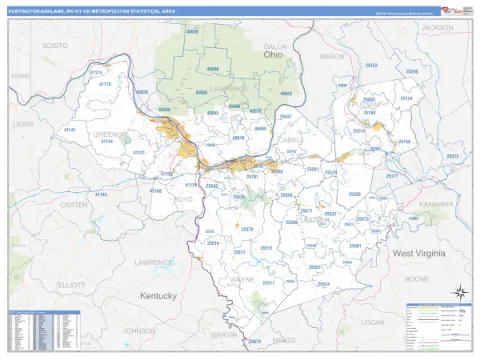Screen dimensions: 480x360
Task: Click ZIP code 25177
Action: tap(392, 176)
